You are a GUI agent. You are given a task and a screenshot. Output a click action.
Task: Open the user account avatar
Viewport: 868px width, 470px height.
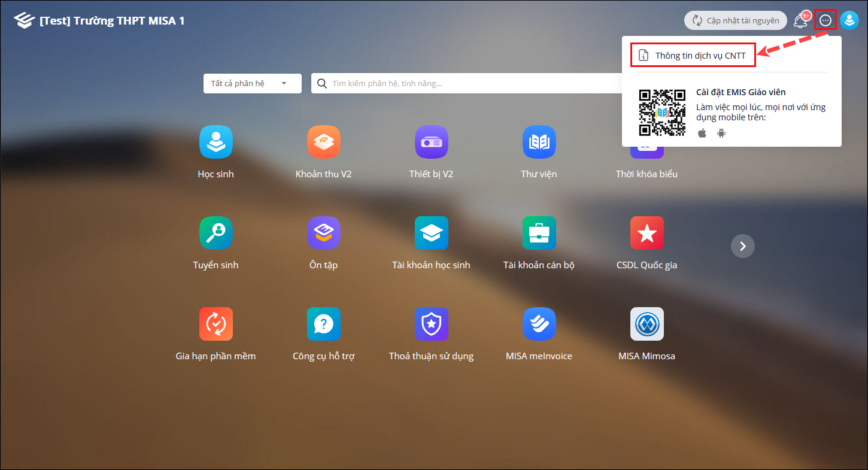click(x=849, y=20)
